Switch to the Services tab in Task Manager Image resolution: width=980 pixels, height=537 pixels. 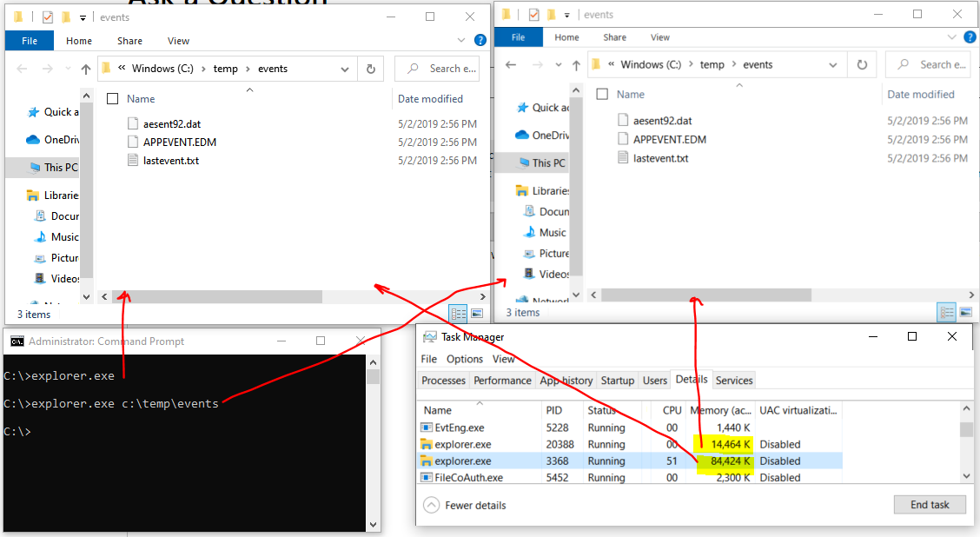pos(734,380)
